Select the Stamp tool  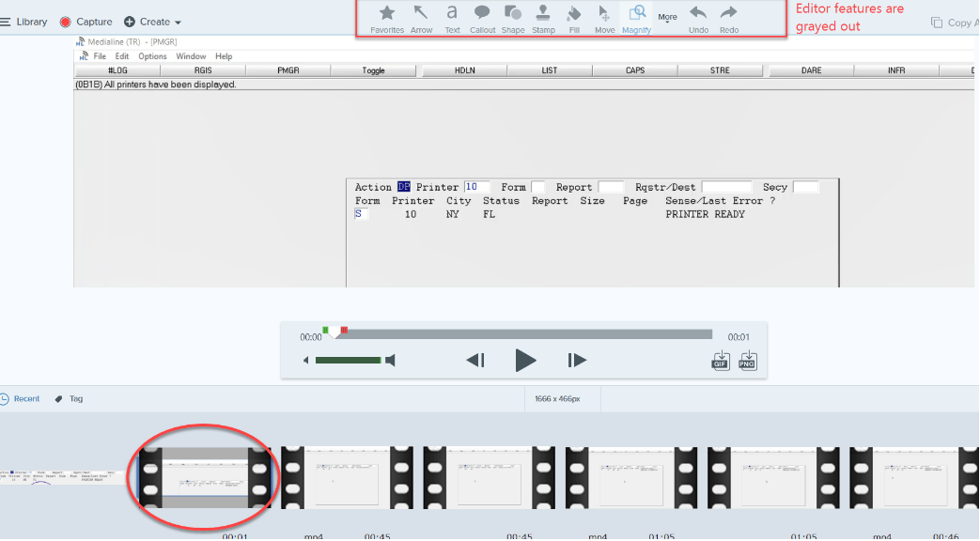point(543,13)
